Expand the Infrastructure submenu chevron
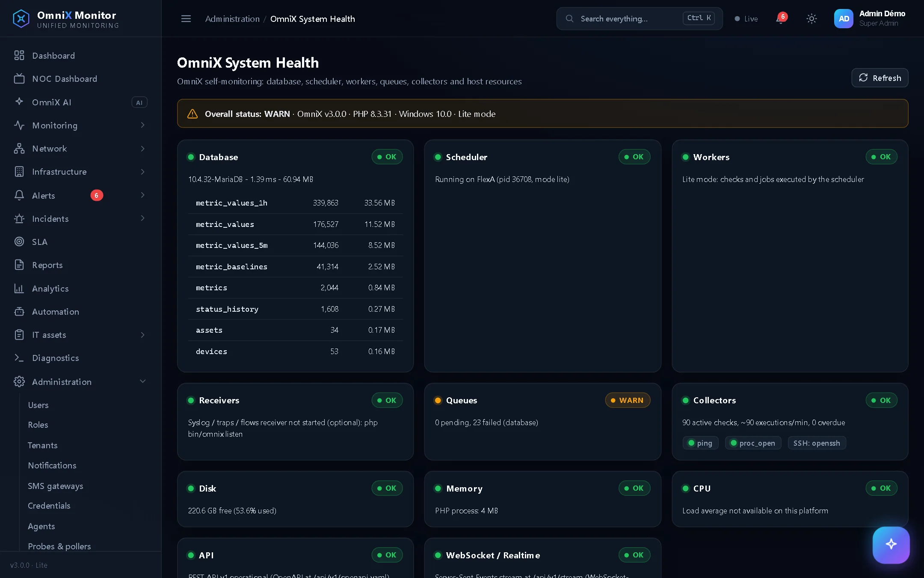This screenshot has height=578, width=924. click(x=142, y=172)
